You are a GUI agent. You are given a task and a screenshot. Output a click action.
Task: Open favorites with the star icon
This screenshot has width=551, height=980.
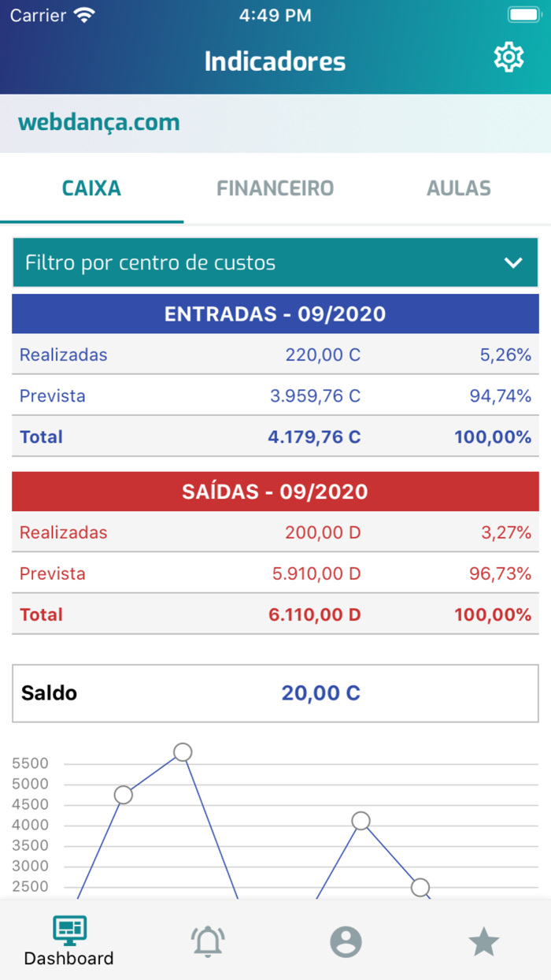483,941
